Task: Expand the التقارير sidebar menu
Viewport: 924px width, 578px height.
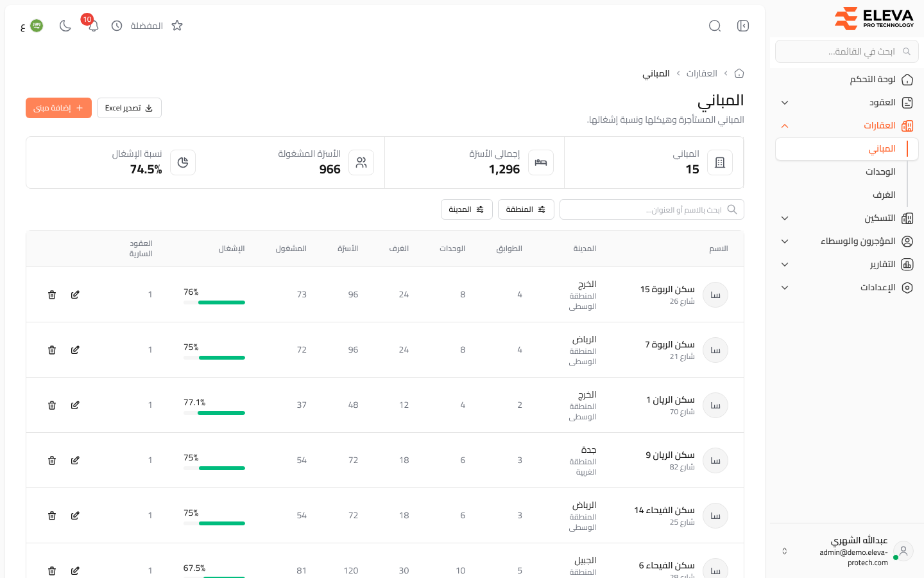Action: (x=847, y=265)
